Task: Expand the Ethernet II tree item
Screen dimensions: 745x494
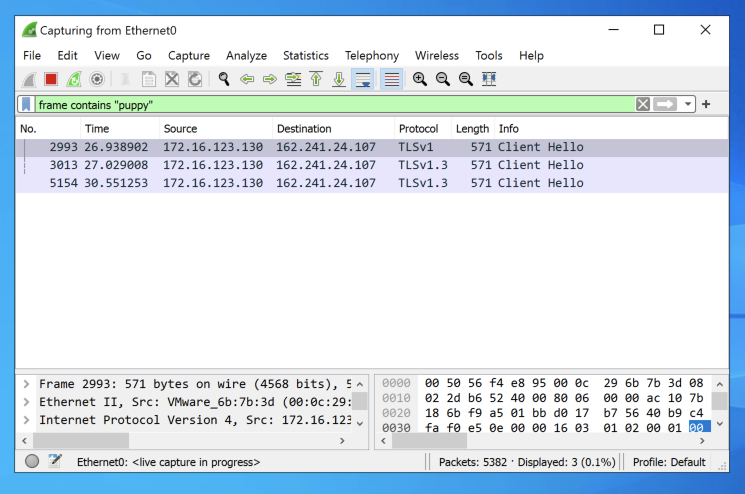Action: point(26,402)
